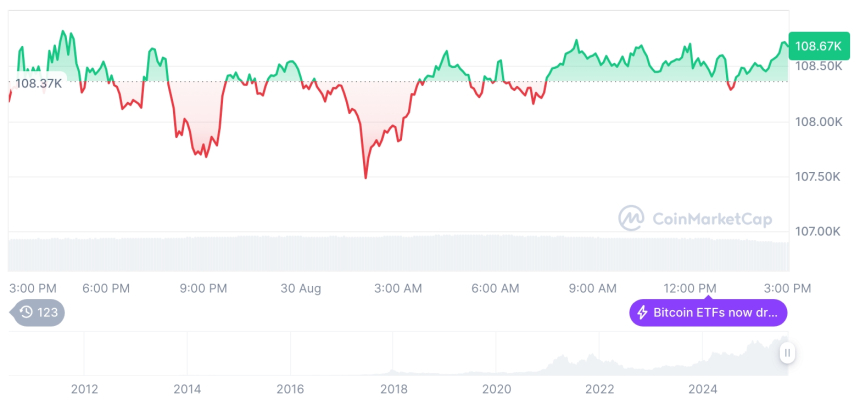Click the range navigator handle at the right edge
Image resolution: width=860 pixels, height=401 pixels.
click(x=788, y=353)
